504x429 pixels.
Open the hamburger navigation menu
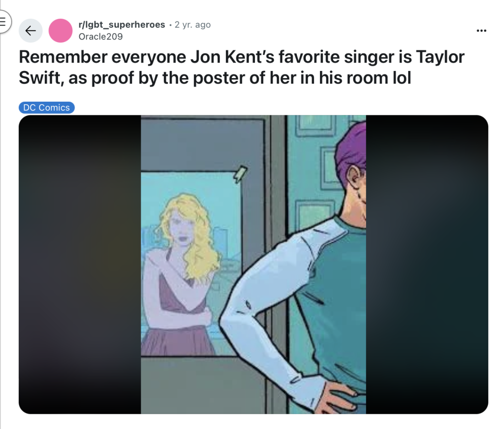(x=4, y=21)
